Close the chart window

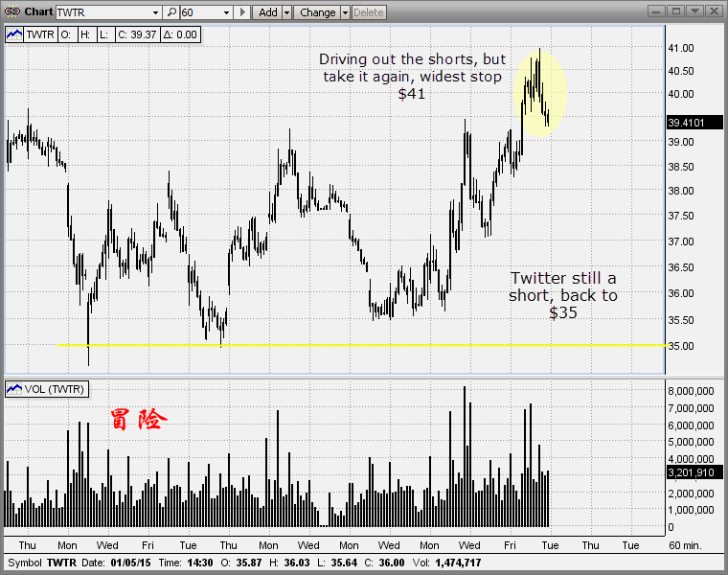click(714, 11)
